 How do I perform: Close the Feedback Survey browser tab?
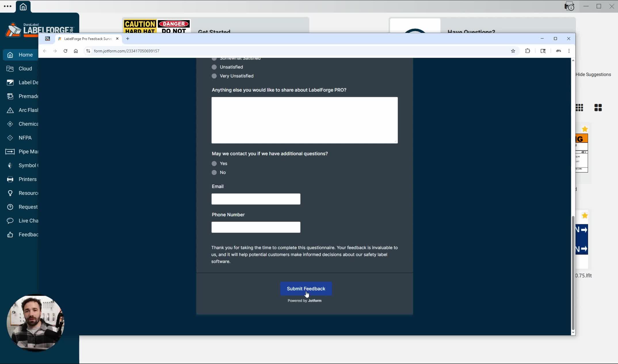(117, 39)
